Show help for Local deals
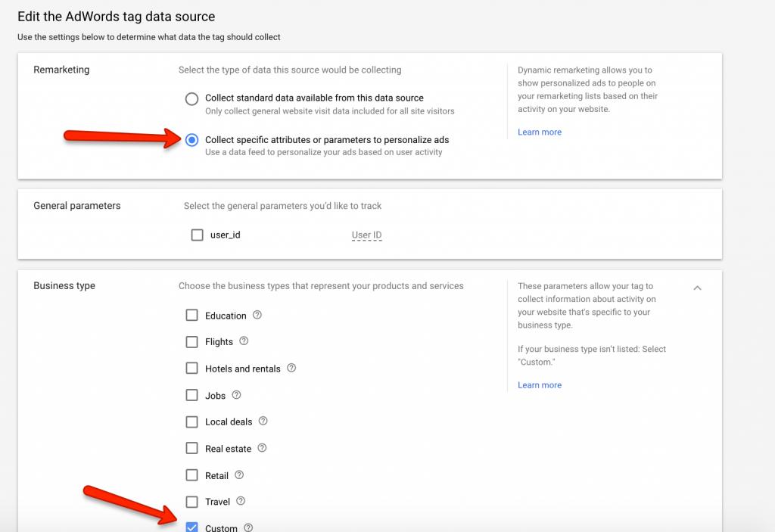 (263, 422)
